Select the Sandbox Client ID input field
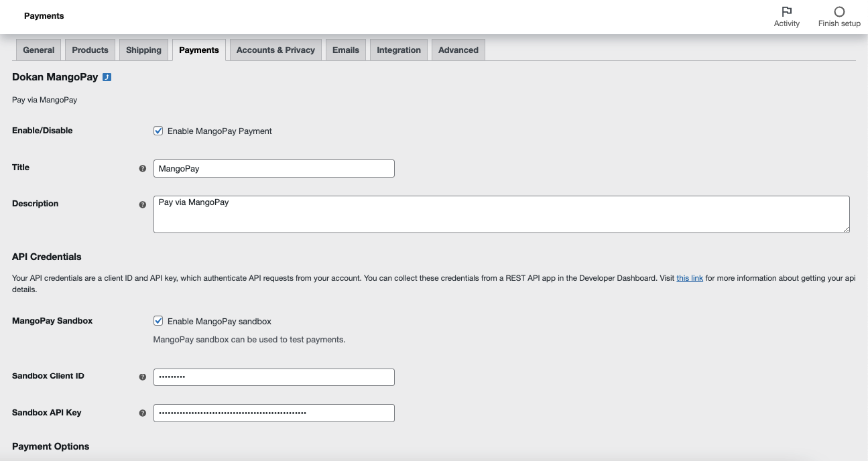This screenshot has width=868, height=461. click(x=273, y=377)
